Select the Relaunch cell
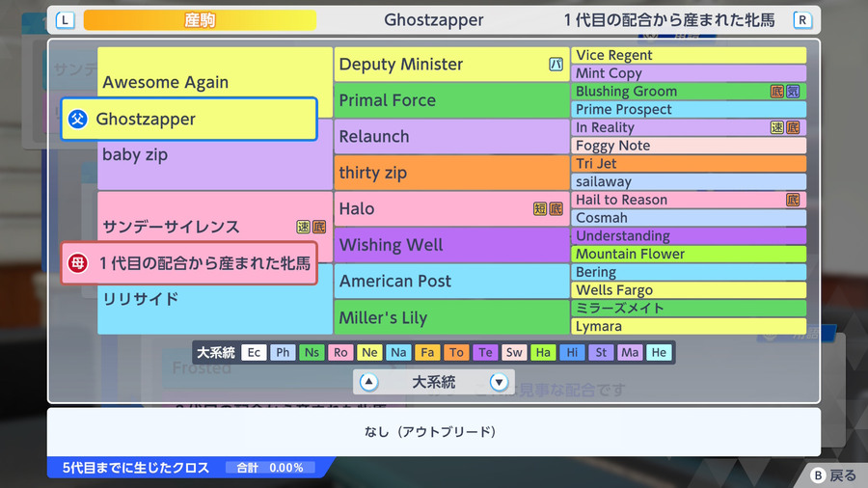 point(451,137)
